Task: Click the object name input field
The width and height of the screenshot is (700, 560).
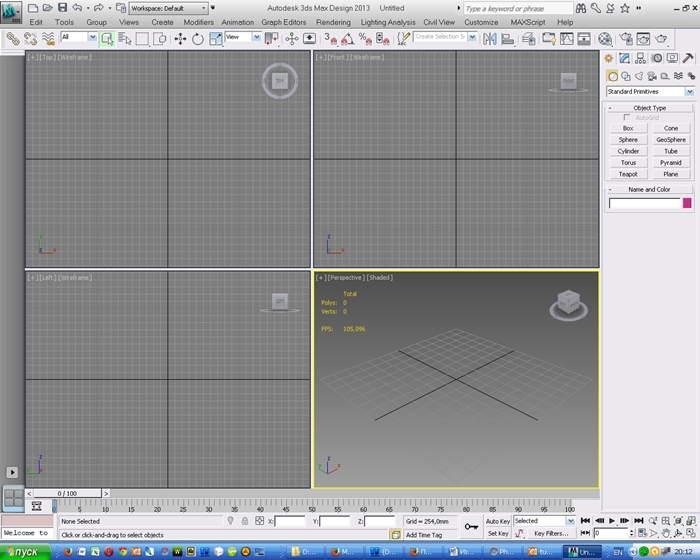Action: pyautogui.click(x=644, y=203)
